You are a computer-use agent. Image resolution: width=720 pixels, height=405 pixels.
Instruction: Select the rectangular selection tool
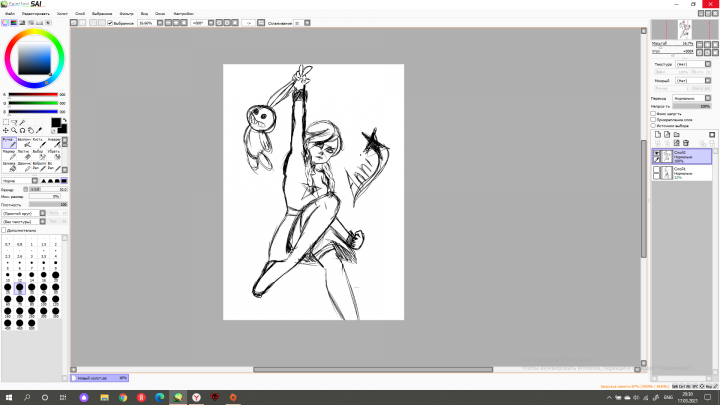click(x=6, y=123)
